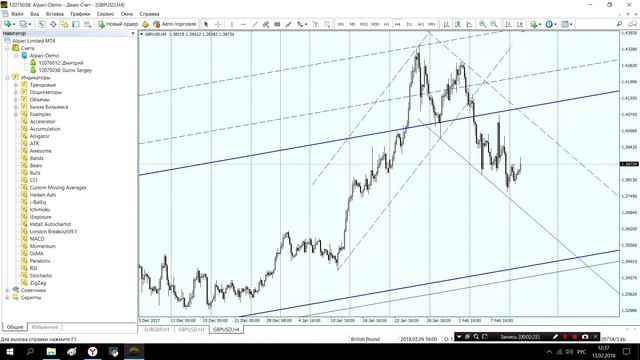Screen dimensions: 640x360
Task: Switch chart to candlesticks type
Action: point(458,24)
